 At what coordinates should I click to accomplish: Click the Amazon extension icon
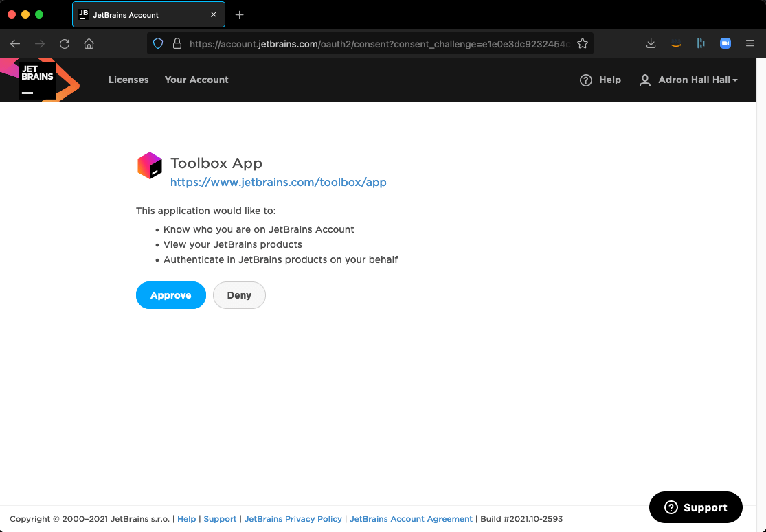pos(676,45)
